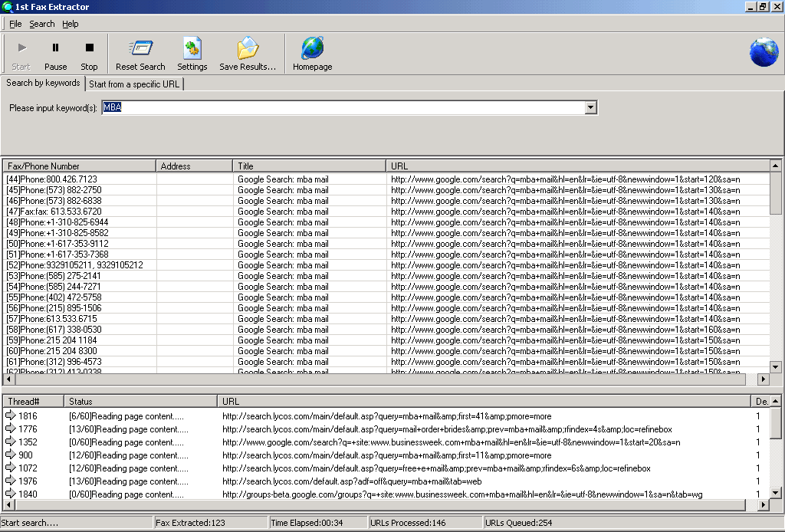The height and width of the screenshot is (532, 785).
Task: Switch to Start from a specific URL tab
Action: (134, 84)
